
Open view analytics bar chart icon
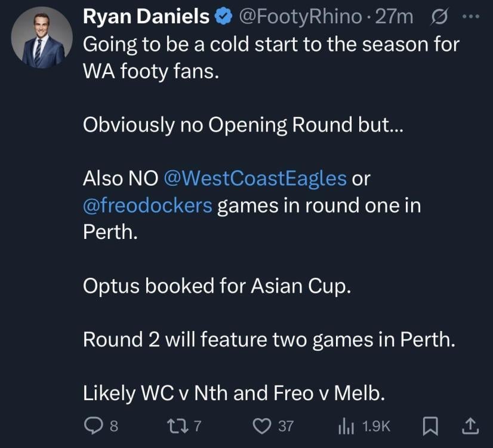pyautogui.click(x=347, y=425)
